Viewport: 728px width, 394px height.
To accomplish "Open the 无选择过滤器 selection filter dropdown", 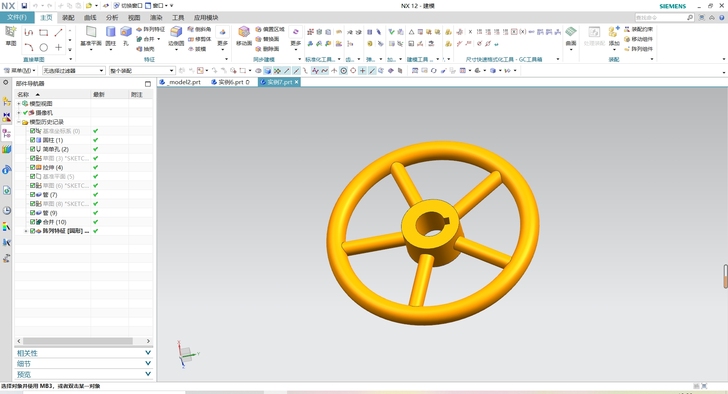I will [73, 71].
